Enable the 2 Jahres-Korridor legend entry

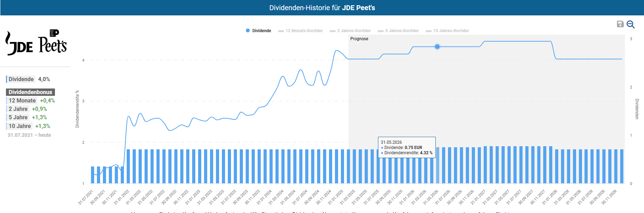tap(350, 31)
